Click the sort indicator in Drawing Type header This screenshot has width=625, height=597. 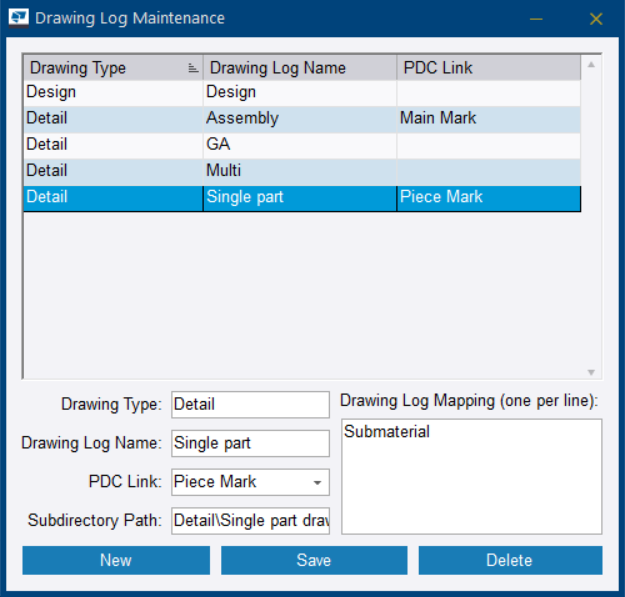[x=192, y=68]
